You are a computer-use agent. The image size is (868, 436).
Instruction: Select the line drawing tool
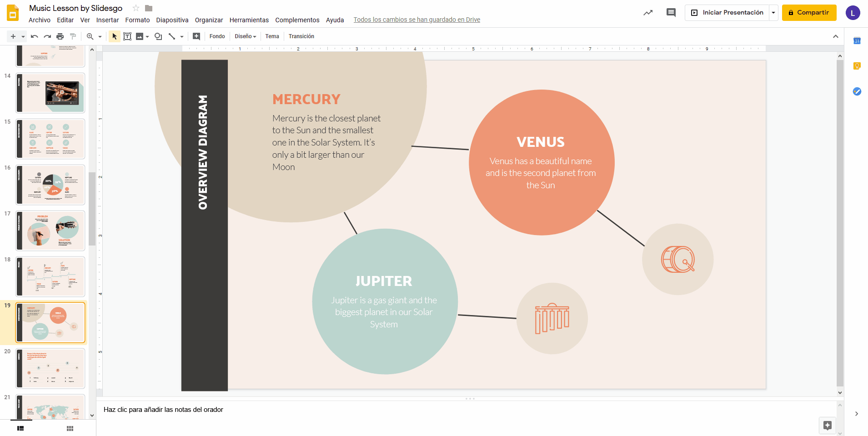tap(171, 36)
